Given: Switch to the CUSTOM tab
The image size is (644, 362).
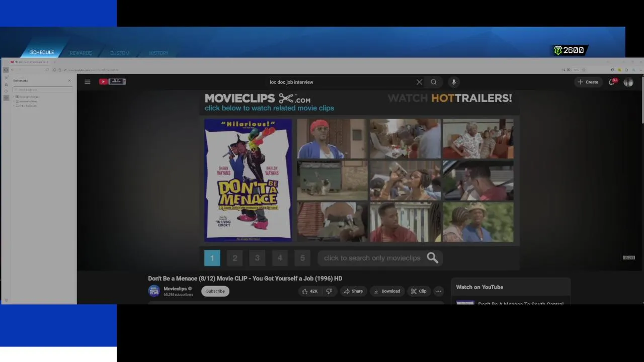Looking at the screenshot, I should tap(120, 53).
